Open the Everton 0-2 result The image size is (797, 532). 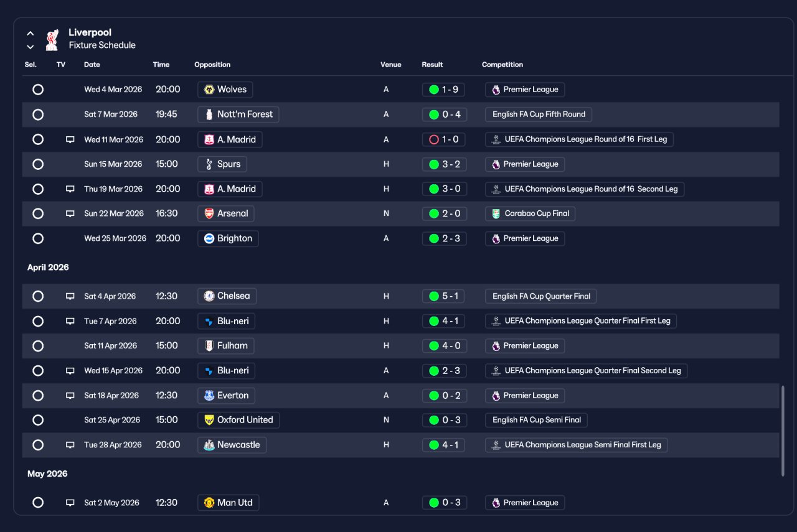[443, 396]
